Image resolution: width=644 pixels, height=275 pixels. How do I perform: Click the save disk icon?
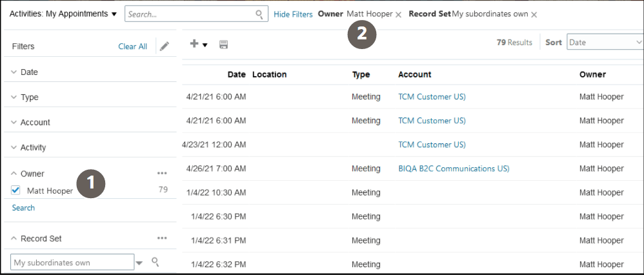click(223, 45)
